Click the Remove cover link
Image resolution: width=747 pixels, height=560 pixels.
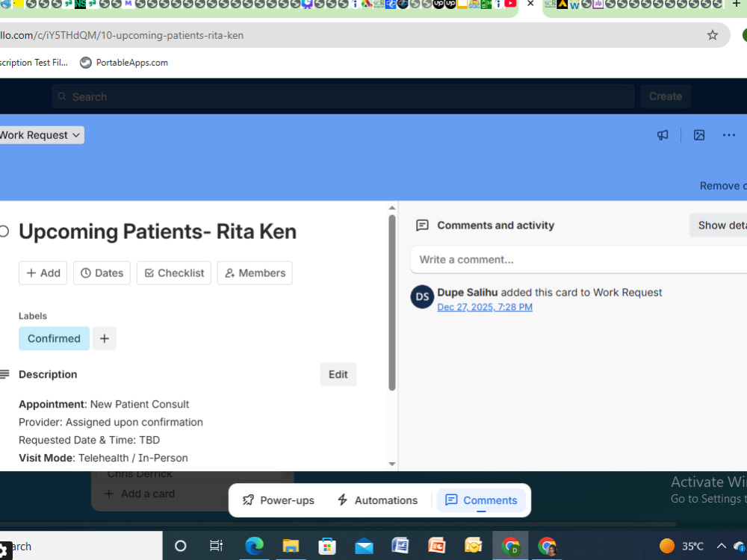tap(722, 186)
